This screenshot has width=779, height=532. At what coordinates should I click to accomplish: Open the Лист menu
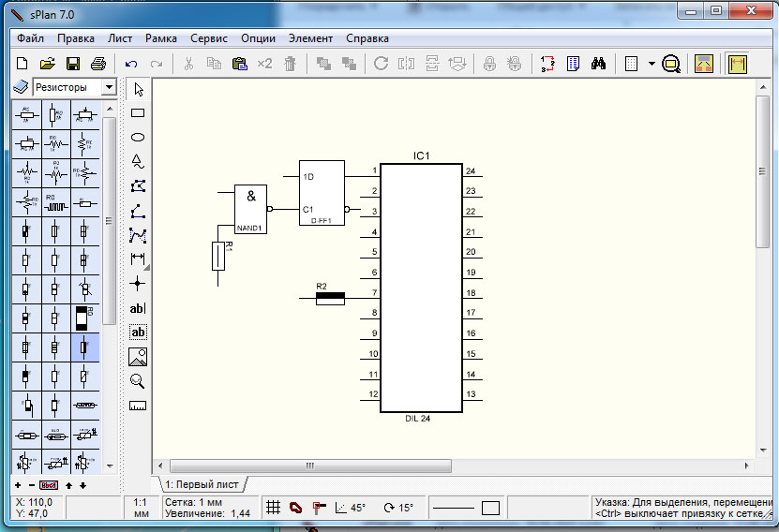120,38
